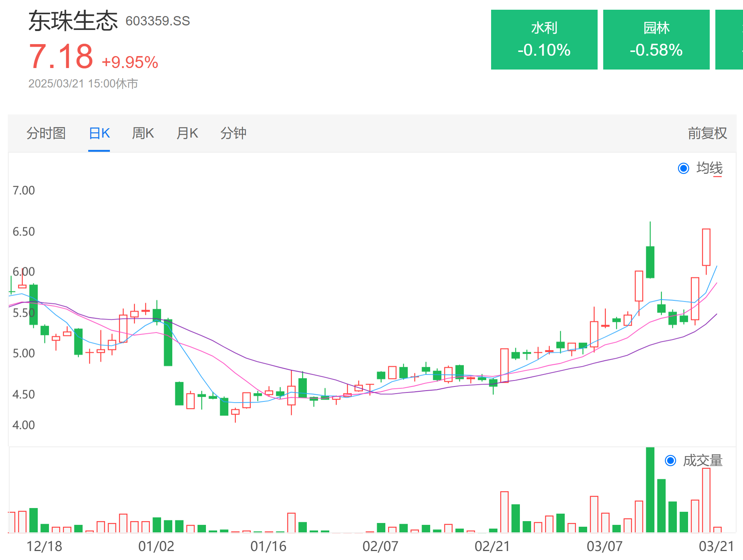Click the current price 7.18
Image resolution: width=743 pixels, height=560 pixels.
coord(61,56)
